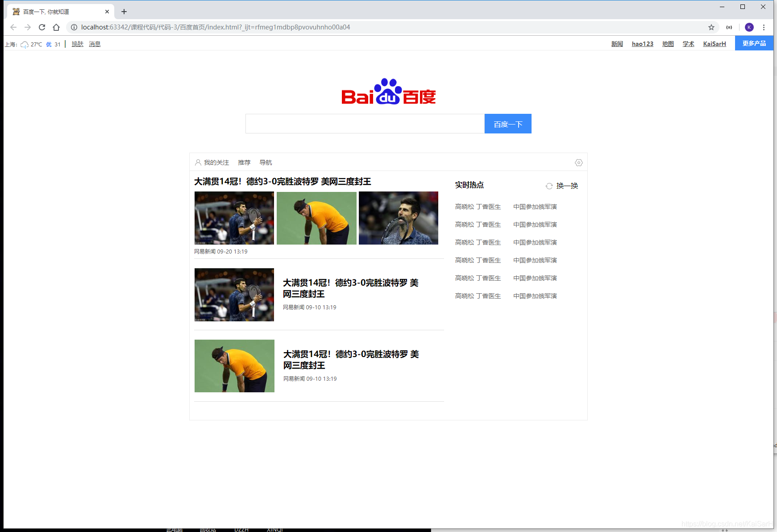The image size is (777, 532).
Task: Reload the current page
Action: coord(42,27)
